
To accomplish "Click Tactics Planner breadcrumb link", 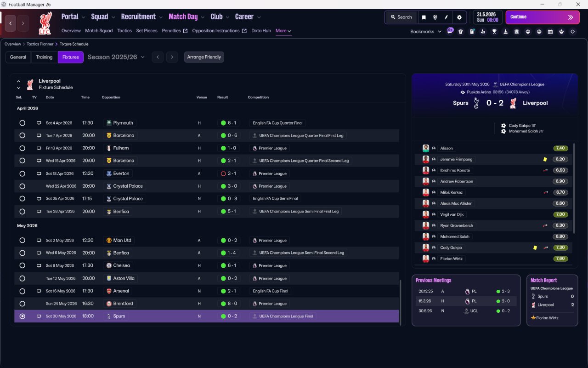I will coord(39,44).
